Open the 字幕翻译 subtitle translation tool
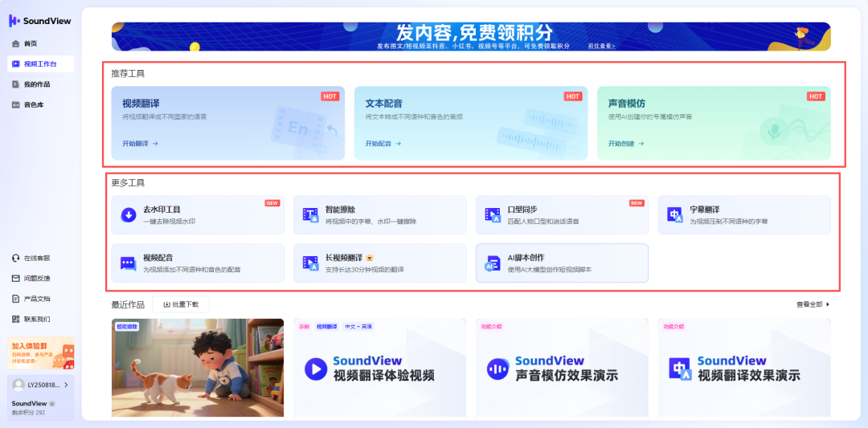This screenshot has height=428, width=868. 744,215
